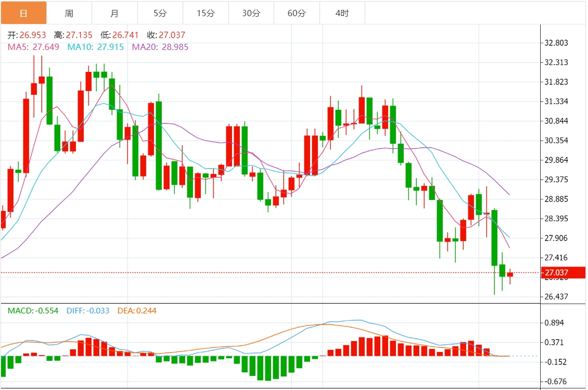Image resolution: width=588 pixels, height=390 pixels.
Task: Click the 28.885 price axis label
Action: pos(556,199)
